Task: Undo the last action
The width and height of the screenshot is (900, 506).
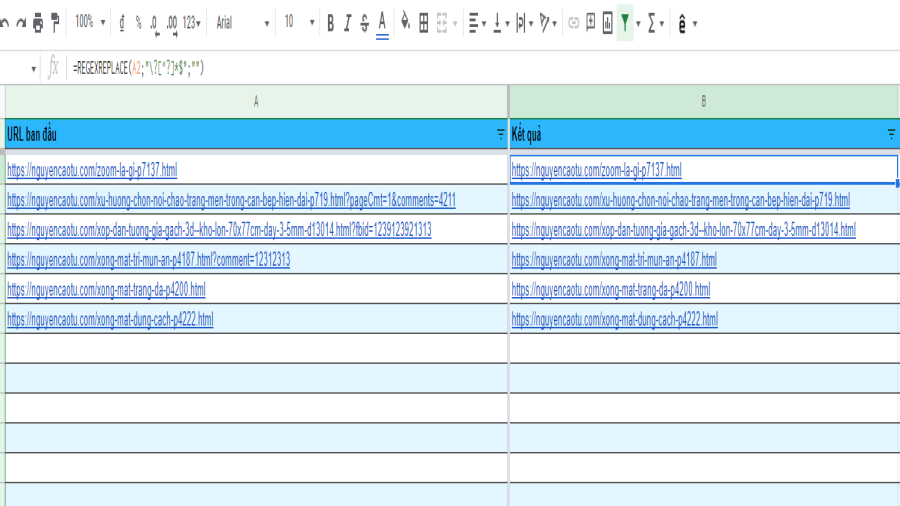Action: tap(5, 23)
